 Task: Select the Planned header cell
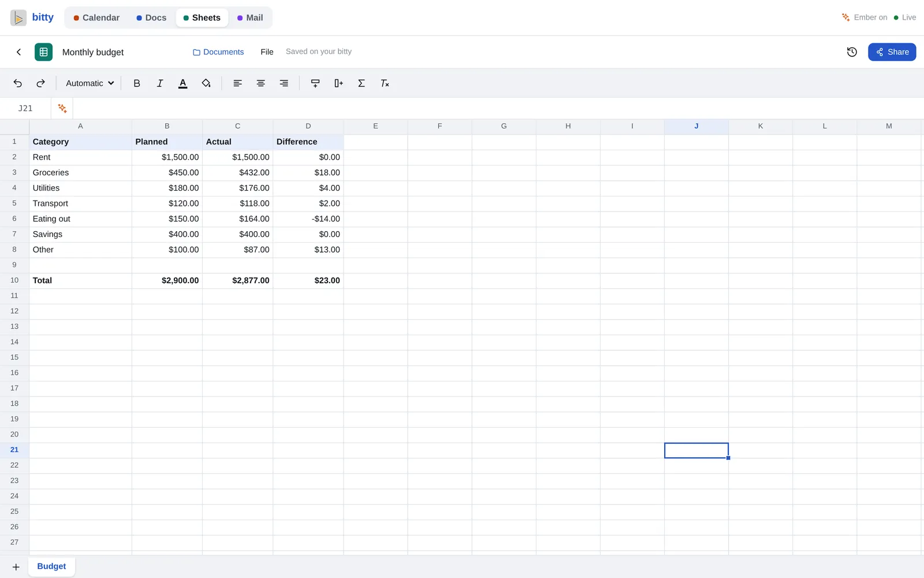pos(167,142)
